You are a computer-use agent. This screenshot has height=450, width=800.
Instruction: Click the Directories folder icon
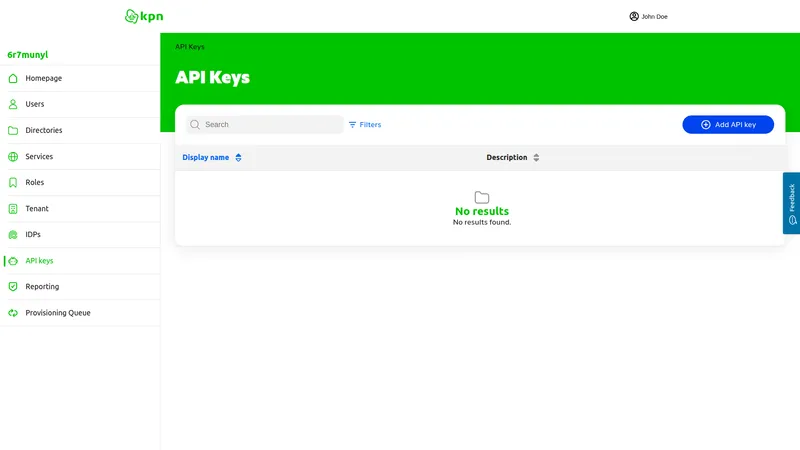(x=13, y=130)
